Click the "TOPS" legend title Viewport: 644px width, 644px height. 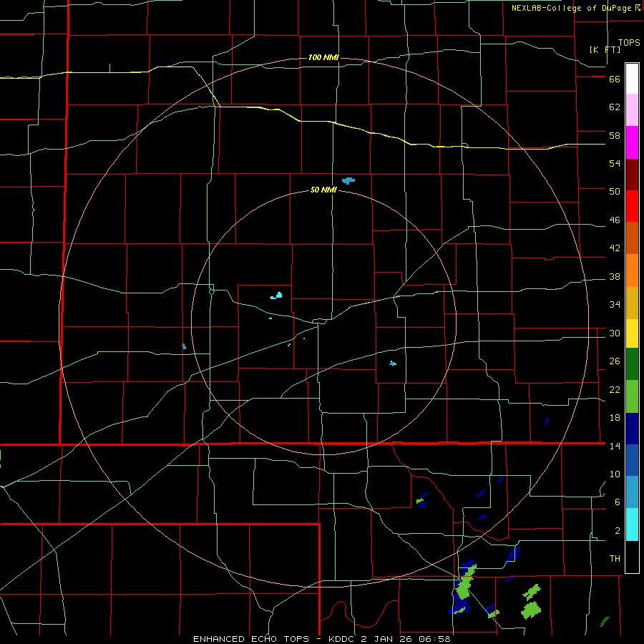click(629, 42)
